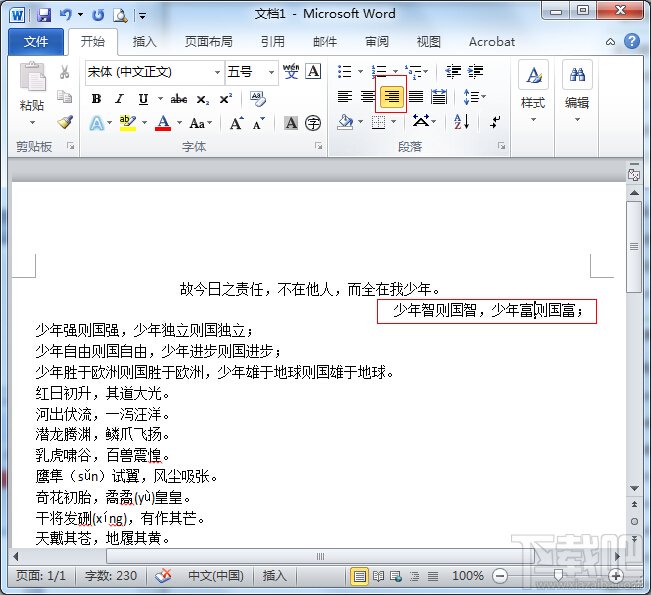
Task: Switch to outline view
Action: pyautogui.click(x=414, y=576)
